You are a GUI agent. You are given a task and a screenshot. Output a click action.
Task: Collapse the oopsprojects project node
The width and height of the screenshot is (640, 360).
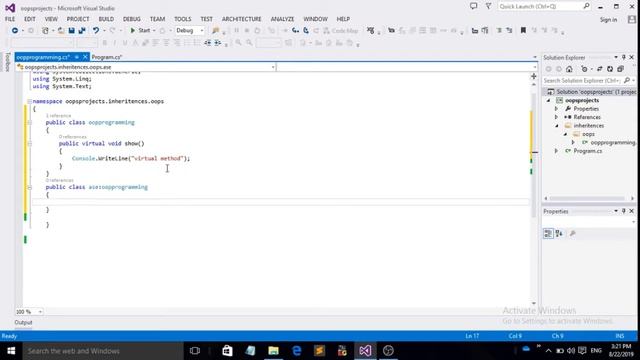coord(549,100)
